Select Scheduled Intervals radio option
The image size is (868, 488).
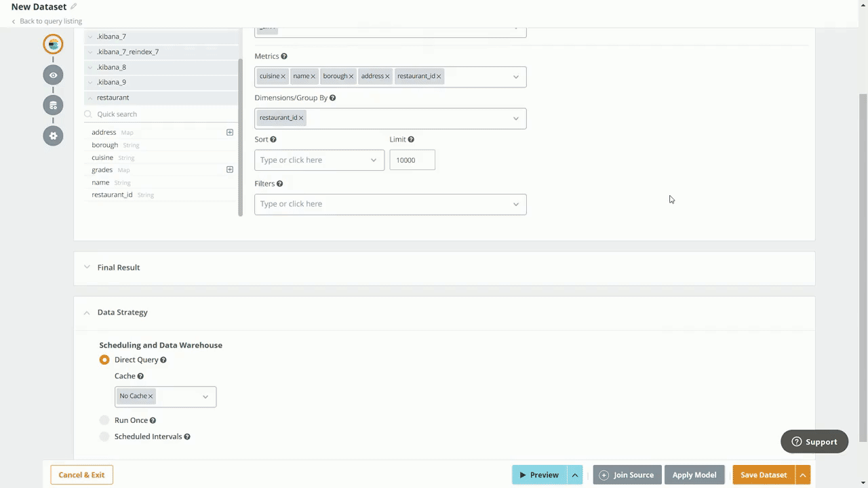point(104,436)
